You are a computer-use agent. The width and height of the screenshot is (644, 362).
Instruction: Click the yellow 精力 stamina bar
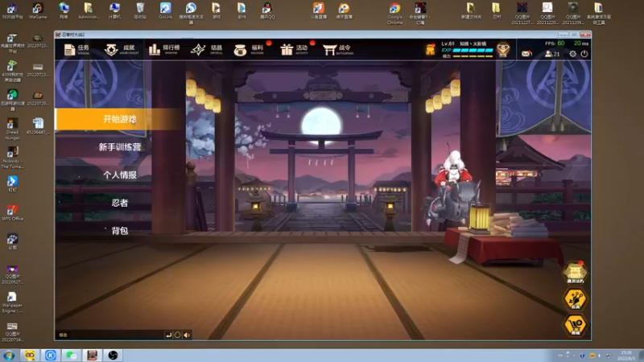473,56
